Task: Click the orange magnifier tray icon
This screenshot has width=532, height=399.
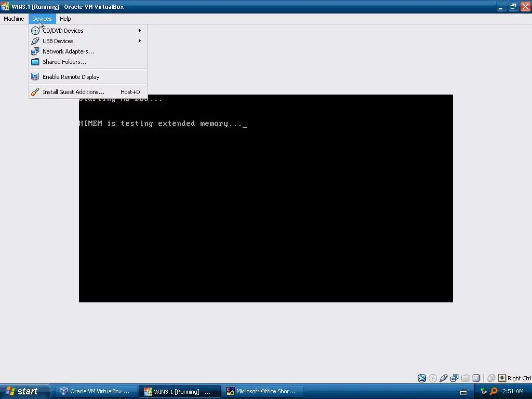Action: pos(494,391)
